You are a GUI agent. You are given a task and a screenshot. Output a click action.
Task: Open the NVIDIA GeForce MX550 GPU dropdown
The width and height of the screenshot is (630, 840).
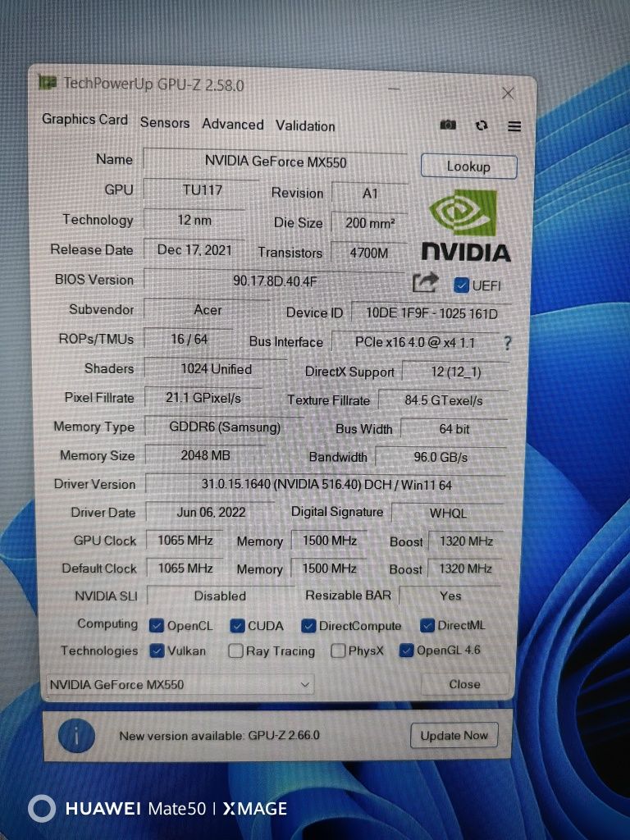click(180, 685)
